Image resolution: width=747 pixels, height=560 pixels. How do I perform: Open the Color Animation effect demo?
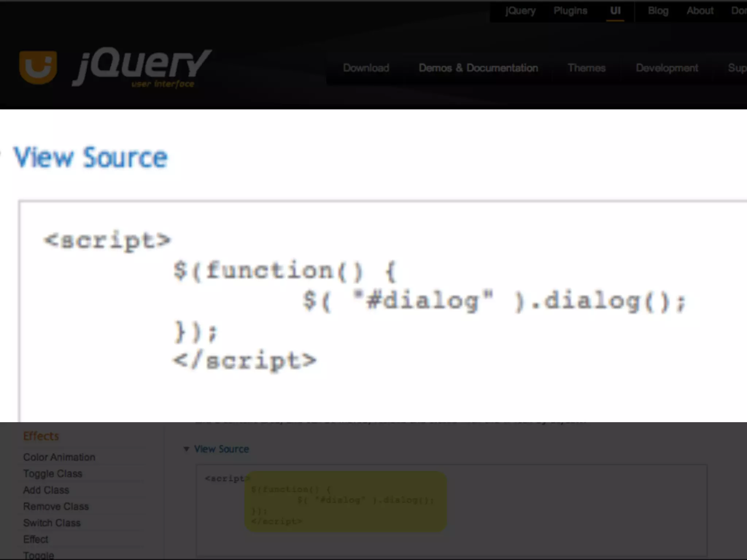click(59, 457)
